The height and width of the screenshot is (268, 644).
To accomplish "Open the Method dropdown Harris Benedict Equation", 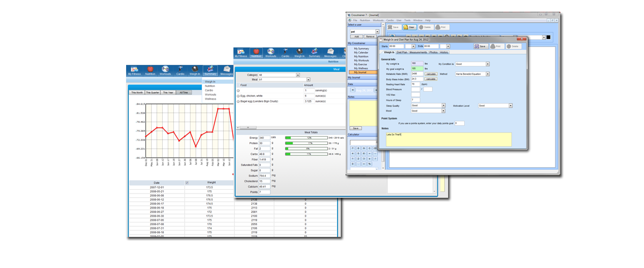I will 488,74.
